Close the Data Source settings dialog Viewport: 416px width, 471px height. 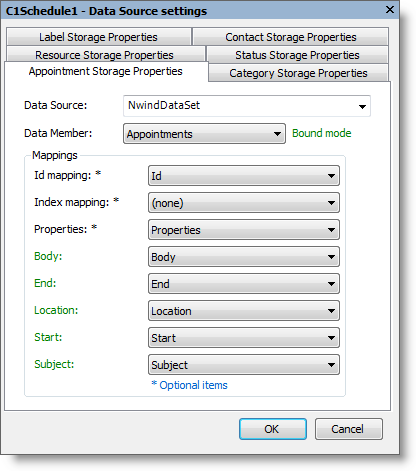coord(390,9)
